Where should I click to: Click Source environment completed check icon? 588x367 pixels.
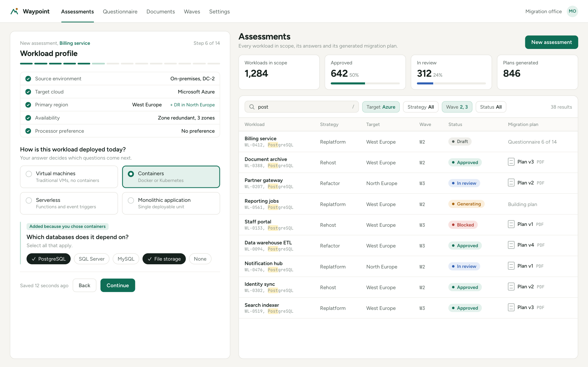(x=28, y=79)
